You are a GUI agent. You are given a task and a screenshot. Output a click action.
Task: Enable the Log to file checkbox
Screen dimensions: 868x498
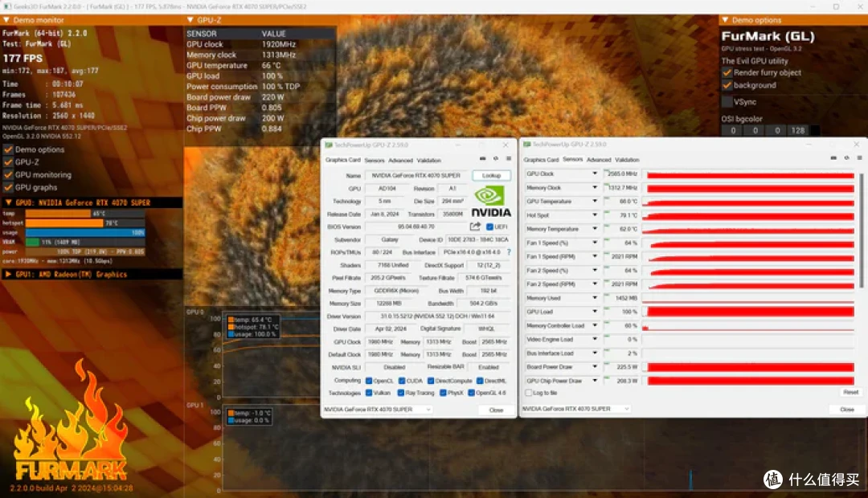(528, 393)
